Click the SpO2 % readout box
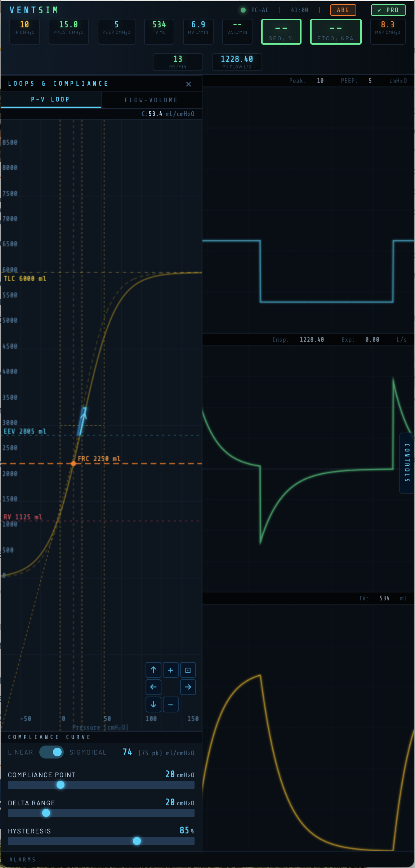 [x=281, y=32]
